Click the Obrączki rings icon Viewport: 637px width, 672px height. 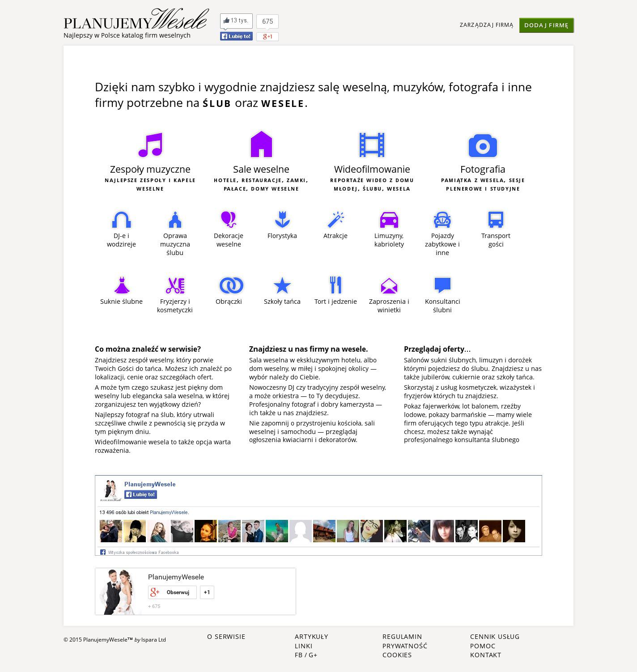pos(231,285)
